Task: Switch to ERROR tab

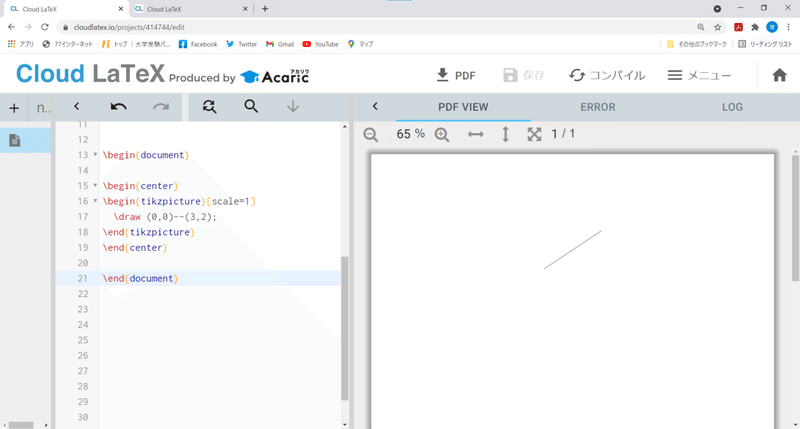Action: coord(597,107)
